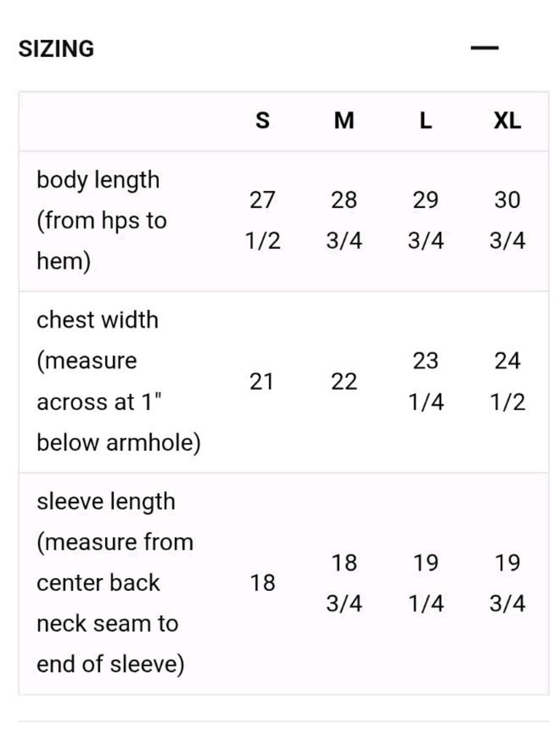Click chest width value 22
This screenshot has height=747, width=560.
(344, 381)
